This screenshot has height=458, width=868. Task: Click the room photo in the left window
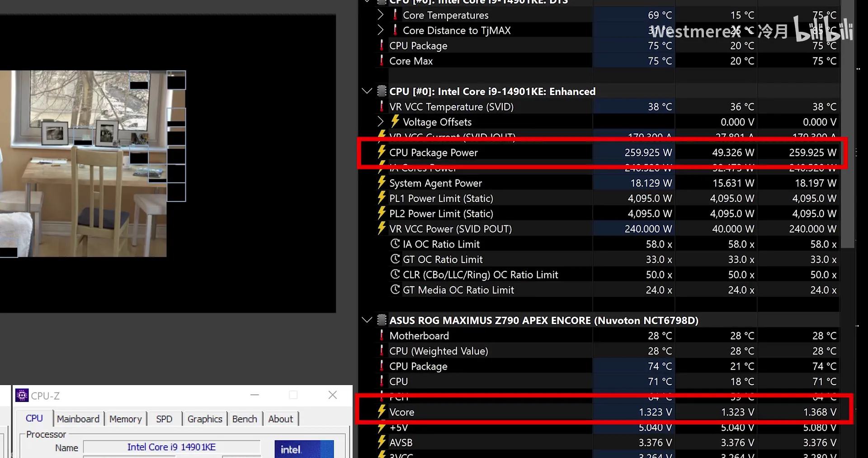(83, 163)
